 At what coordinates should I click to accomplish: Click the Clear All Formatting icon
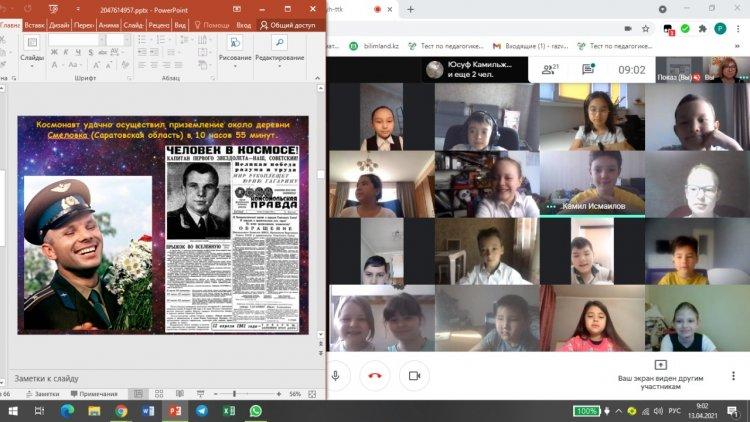tap(125, 64)
